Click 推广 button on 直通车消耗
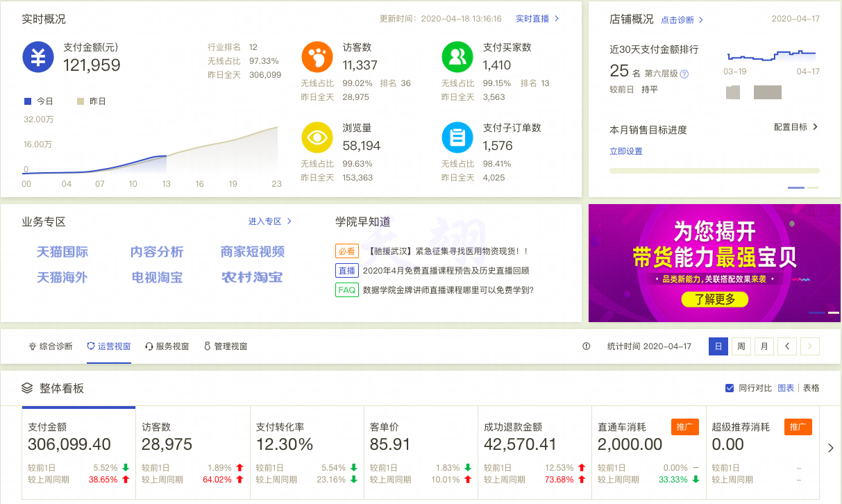This screenshot has width=842, height=504. click(x=684, y=427)
